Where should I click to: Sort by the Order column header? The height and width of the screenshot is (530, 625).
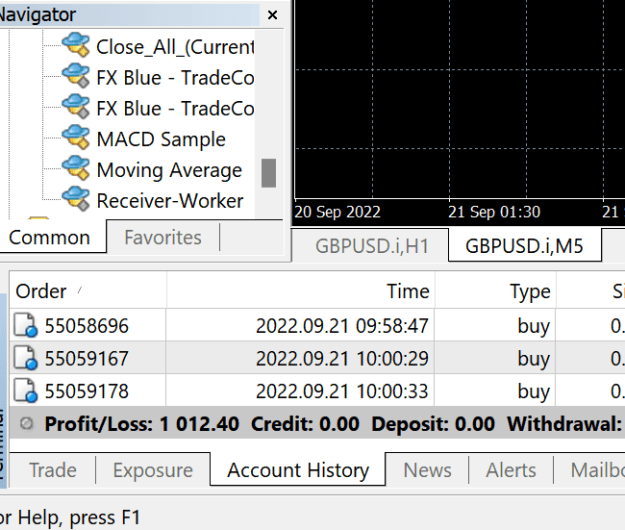point(88,291)
